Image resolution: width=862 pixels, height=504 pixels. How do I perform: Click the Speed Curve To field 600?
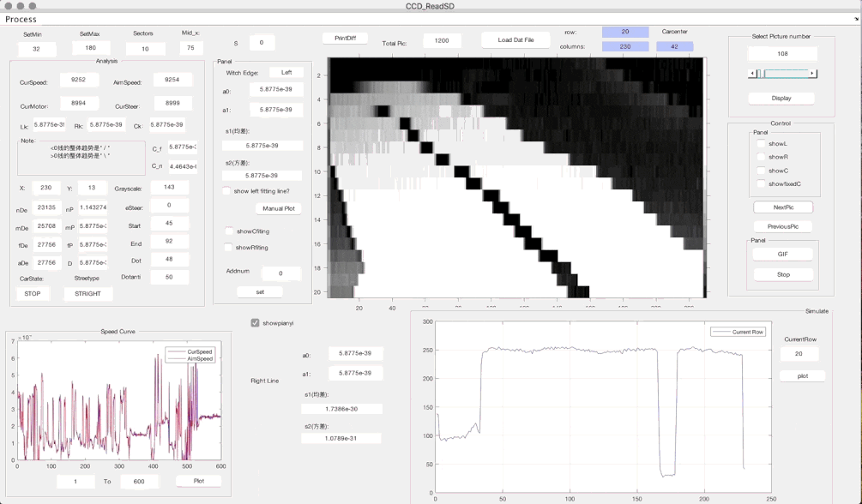point(139,482)
